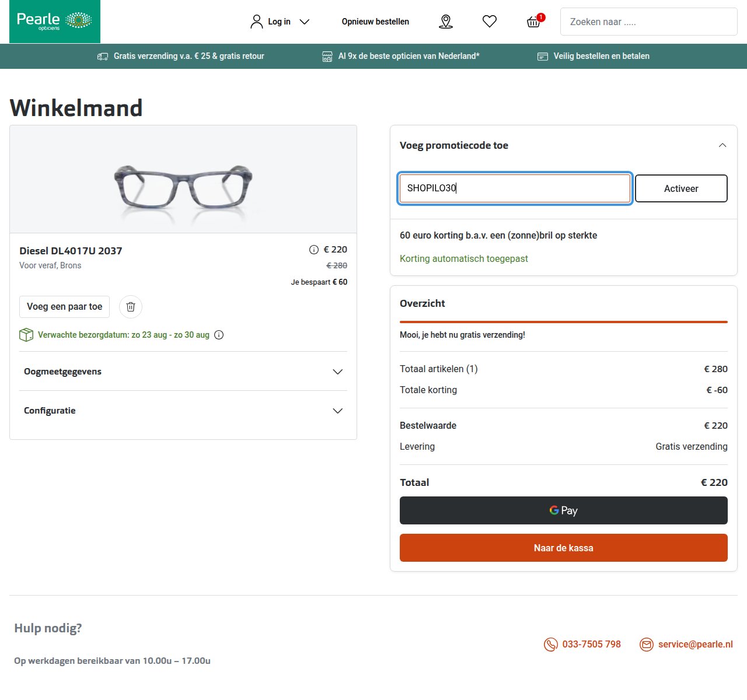Click Al 9x de beste opticien text
747x700 pixels.
[x=409, y=56]
